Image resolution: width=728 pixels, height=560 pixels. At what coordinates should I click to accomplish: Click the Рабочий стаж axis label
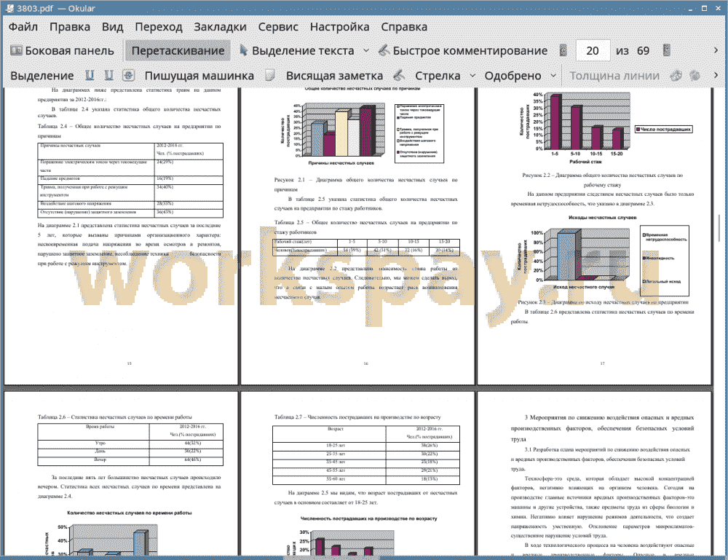pyautogui.click(x=585, y=162)
